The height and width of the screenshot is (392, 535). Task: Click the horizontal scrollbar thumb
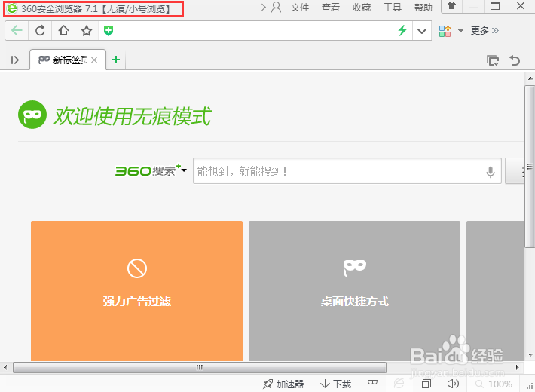click(200, 367)
